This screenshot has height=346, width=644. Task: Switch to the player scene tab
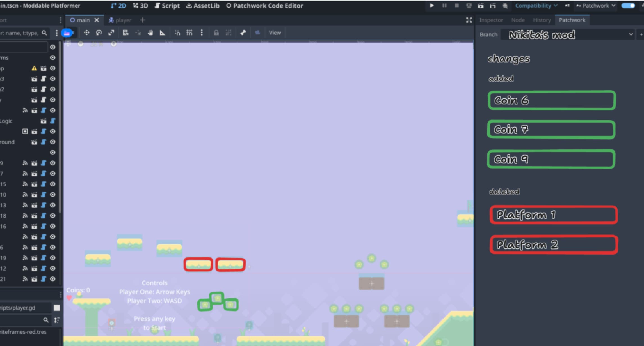[x=120, y=20]
